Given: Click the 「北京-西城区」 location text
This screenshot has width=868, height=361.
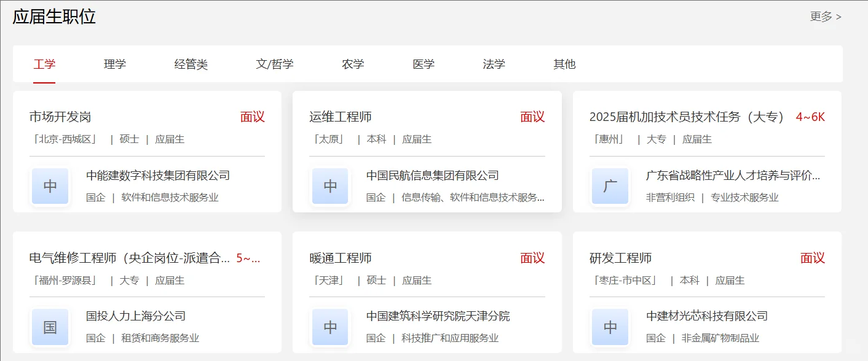Looking at the screenshot, I should pos(65,139).
